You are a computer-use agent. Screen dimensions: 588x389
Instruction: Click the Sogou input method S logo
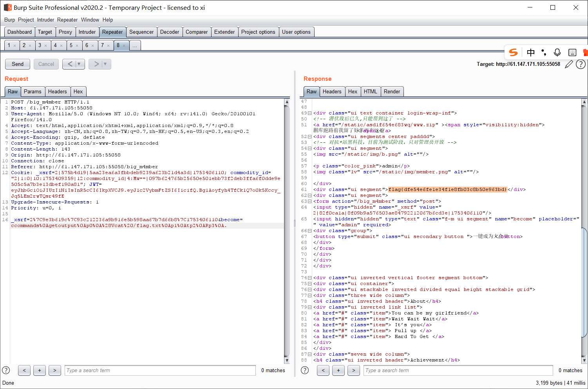pyautogui.click(x=513, y=52)
